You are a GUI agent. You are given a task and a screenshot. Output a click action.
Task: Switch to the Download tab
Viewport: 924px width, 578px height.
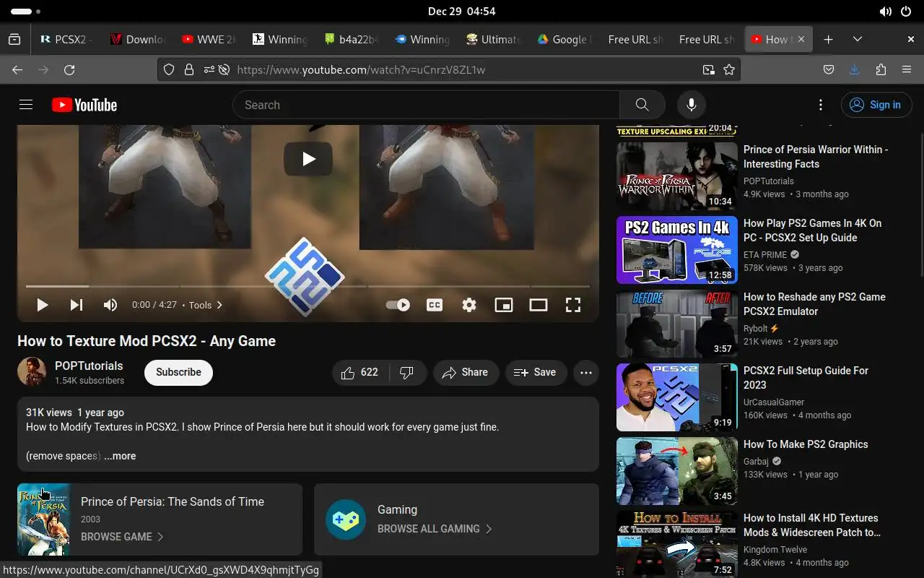(138, 40)
